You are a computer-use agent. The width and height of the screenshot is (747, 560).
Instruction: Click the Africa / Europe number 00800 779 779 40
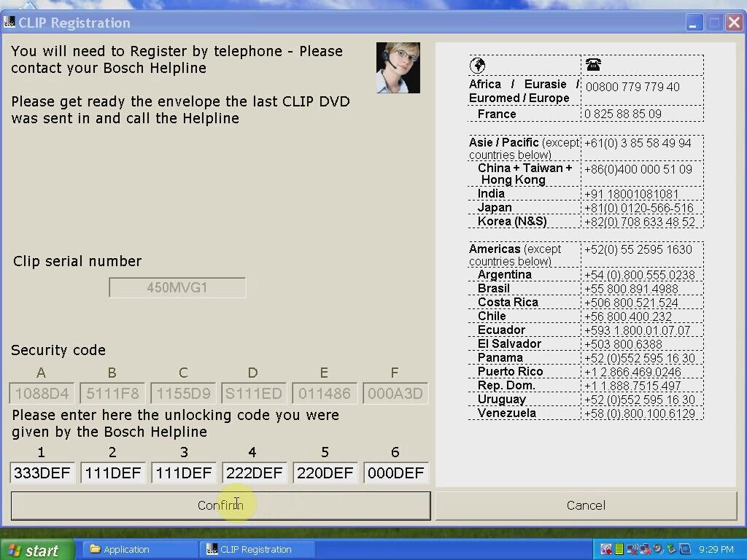(632, 87)
